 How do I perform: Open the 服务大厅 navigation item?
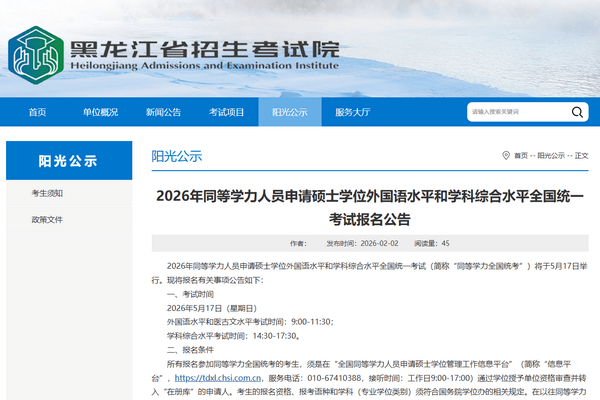coord(353,112)
